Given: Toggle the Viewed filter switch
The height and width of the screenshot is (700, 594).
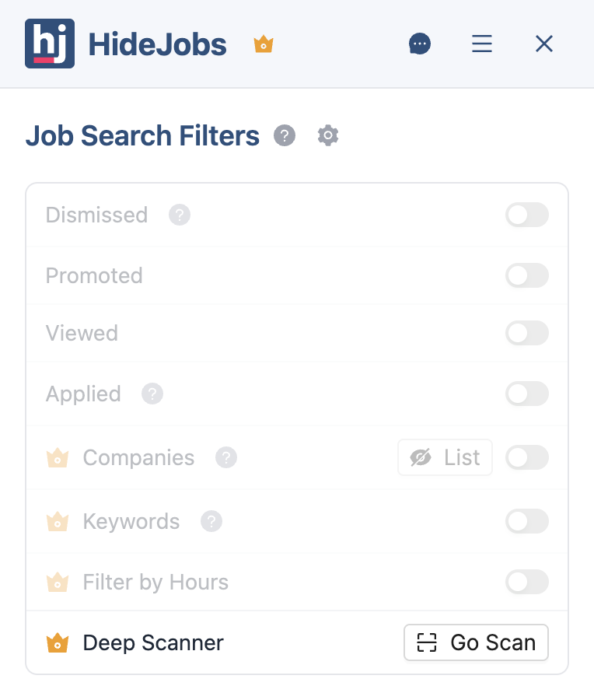Looking at the screenshot, I should tap(527, 333).
